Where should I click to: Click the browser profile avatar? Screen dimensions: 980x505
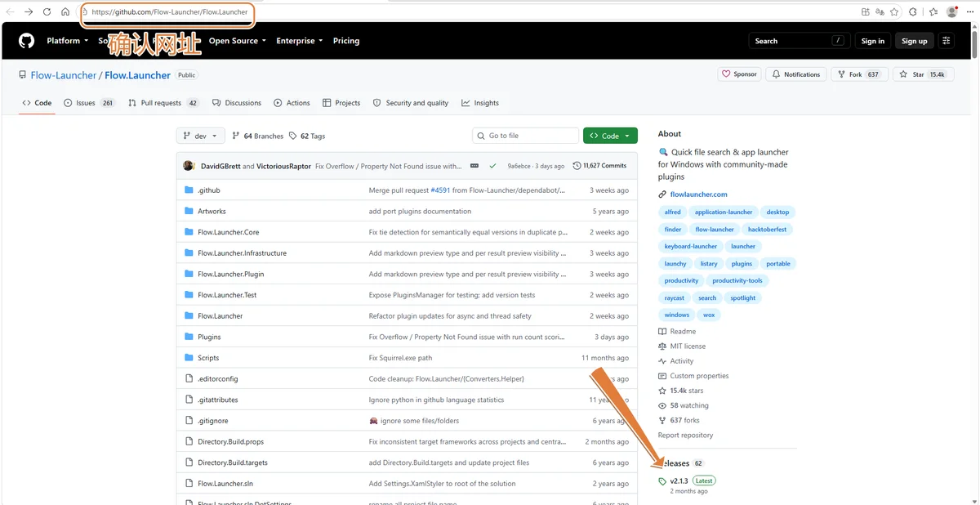(952, 12)
